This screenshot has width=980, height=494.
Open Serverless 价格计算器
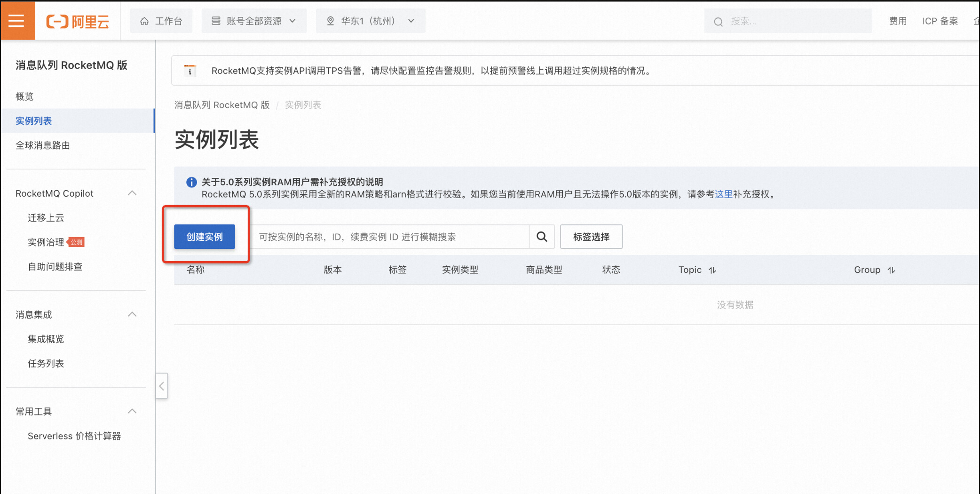click(x=74, y=436)
